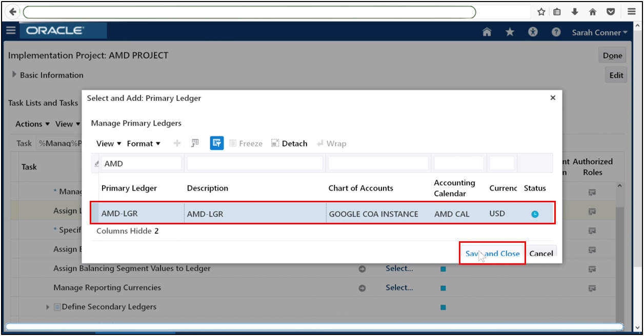The image size is (644, 336).
Task: Click the Favorites star icon
Action: [509, 32]
